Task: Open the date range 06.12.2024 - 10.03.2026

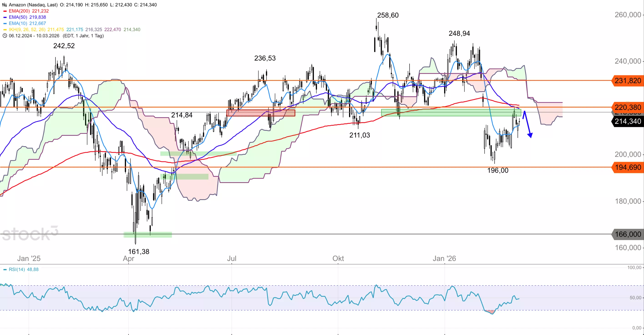Action: [x=34, y=36]
